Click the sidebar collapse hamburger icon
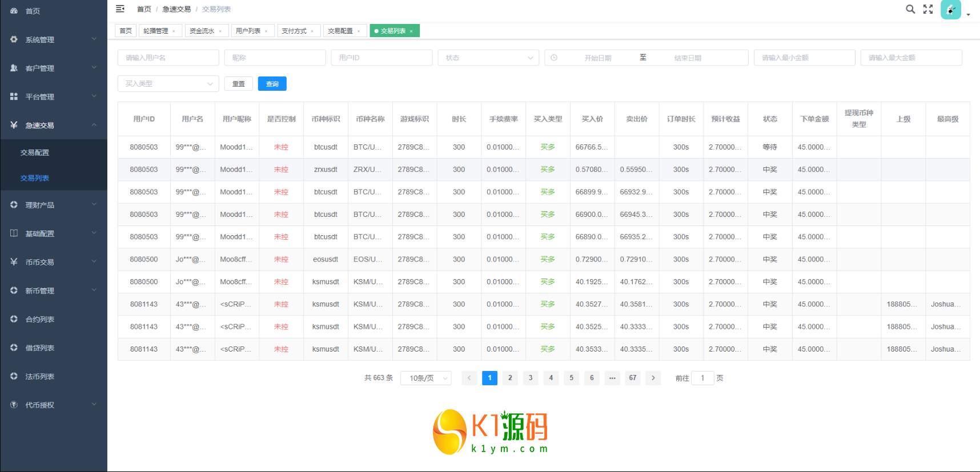 click(x=120, y=9)
